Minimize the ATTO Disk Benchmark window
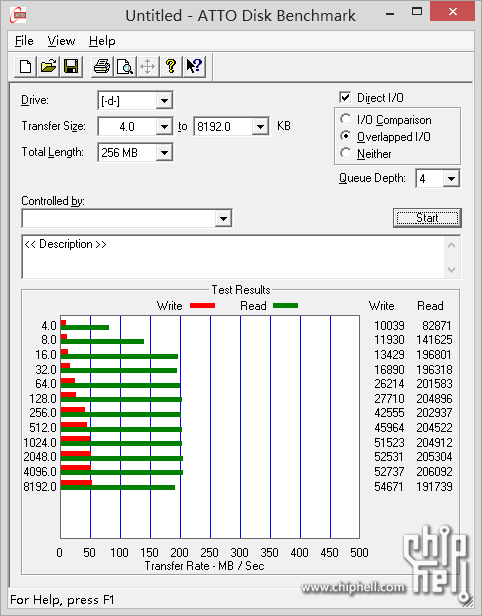 tap(390, 13)
